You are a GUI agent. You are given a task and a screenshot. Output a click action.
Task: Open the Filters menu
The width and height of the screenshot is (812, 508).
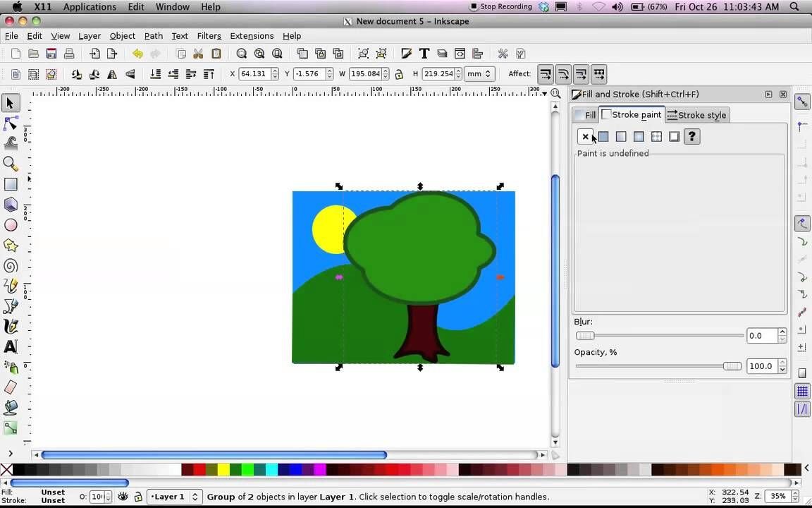click(209, 36)
